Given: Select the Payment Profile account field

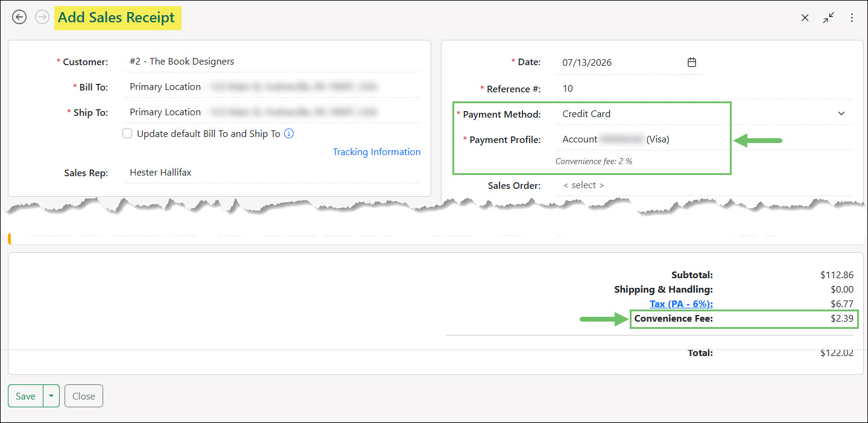Looking at the screenshot, I should (704, 139).
